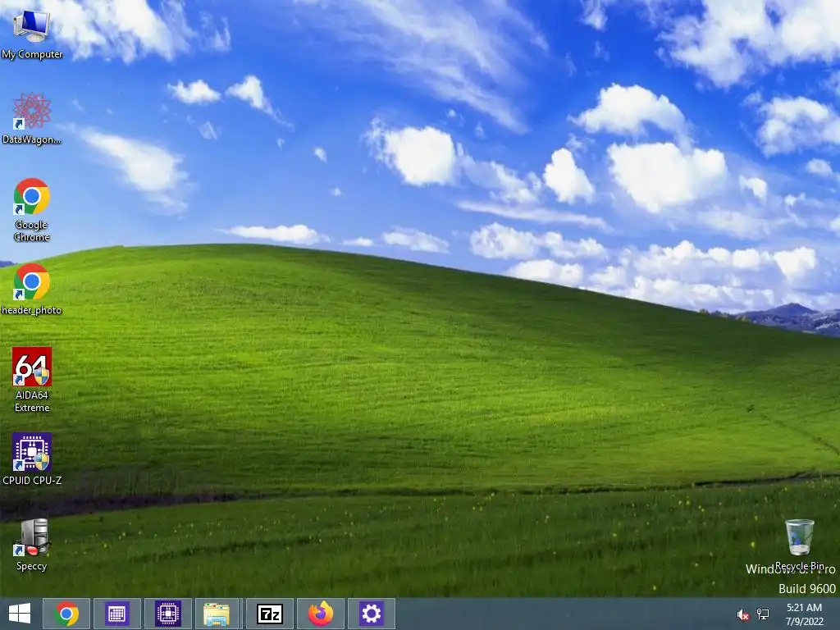The height and width of the screenshot is (630, 840).
Task: Open the purple keyboard-grid taskbar app
Action: 116,614
